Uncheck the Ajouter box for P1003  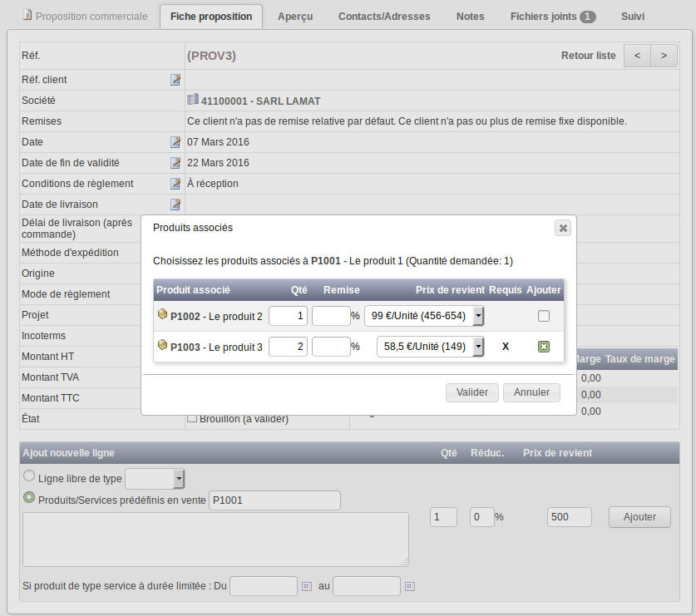point(543,347)
